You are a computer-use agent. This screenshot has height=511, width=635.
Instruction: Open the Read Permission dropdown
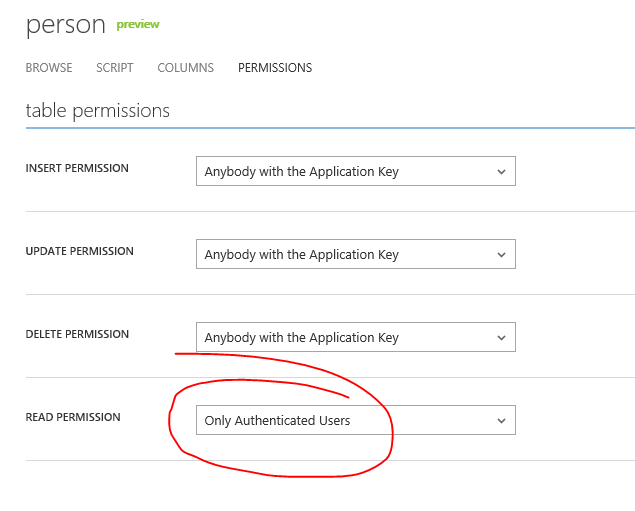(x=356, y=420)
